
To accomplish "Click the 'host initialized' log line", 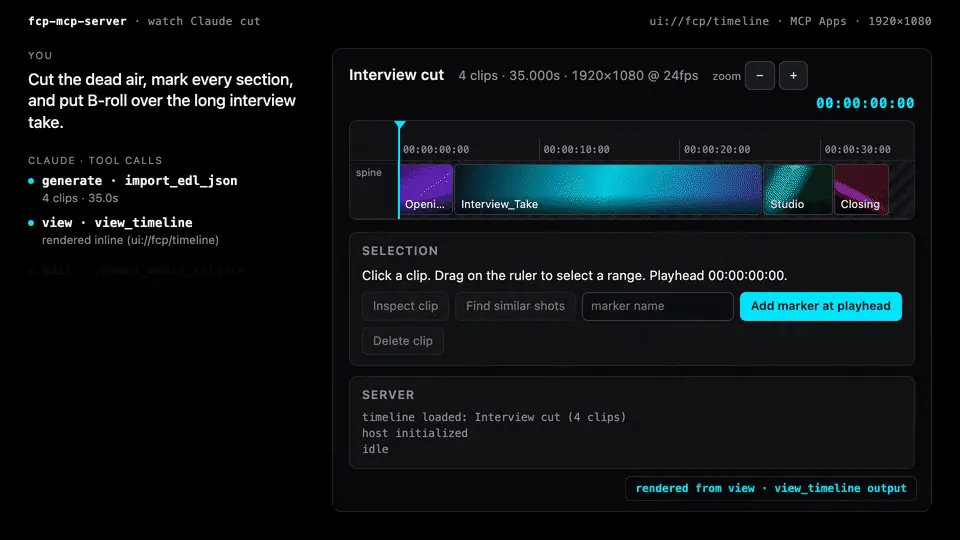I will click(414, 433).
